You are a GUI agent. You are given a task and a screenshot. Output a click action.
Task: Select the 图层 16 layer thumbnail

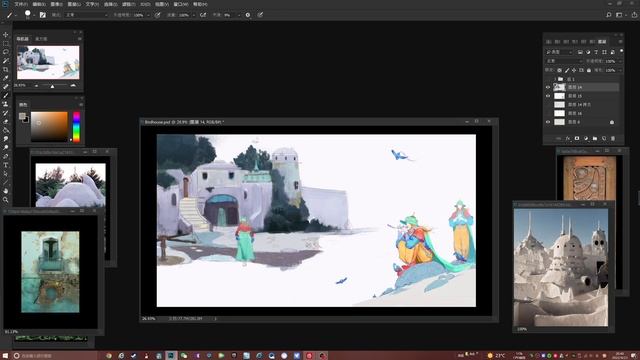click(559, 113)
